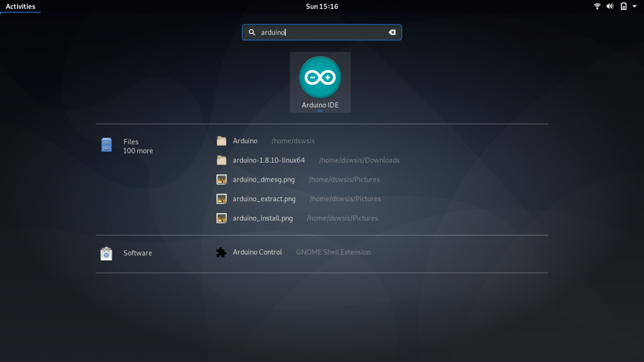
Task: Open the arduino_dmesg.png image thumbnail
Action: (x=221, y=180)
